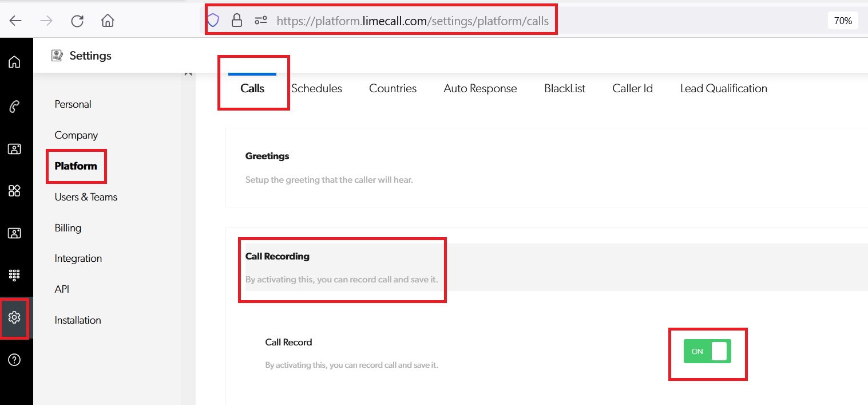The width and height of the screenshot is (868, 405).
Task: Click the browser URL address field
Action: (412, 21)
